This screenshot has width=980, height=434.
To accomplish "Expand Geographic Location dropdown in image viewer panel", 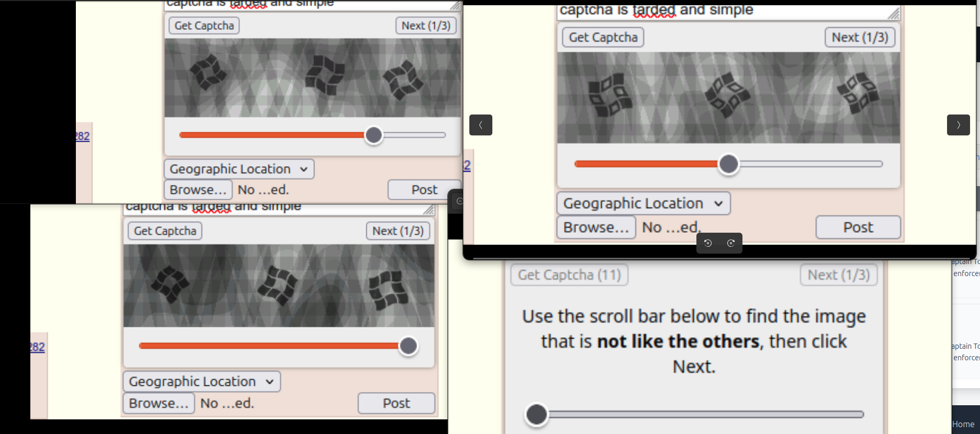I will [643, 203].
